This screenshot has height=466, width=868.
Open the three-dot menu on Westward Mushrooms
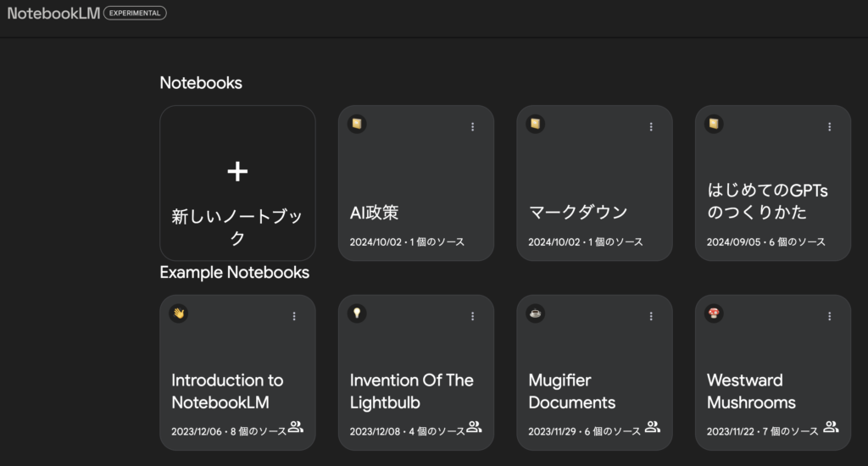pyautogui.click(x=829, y=316)
